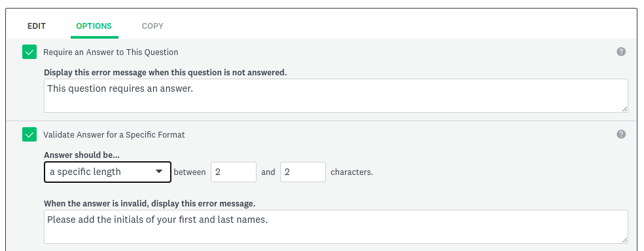Click the 'Answer should be...' label
This screenshot has width=644, height=251.
point(82,155)
